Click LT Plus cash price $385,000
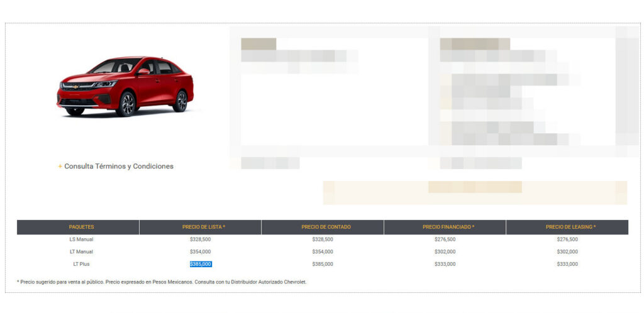Viewport: 644px width, 313px height. point(323,264)
